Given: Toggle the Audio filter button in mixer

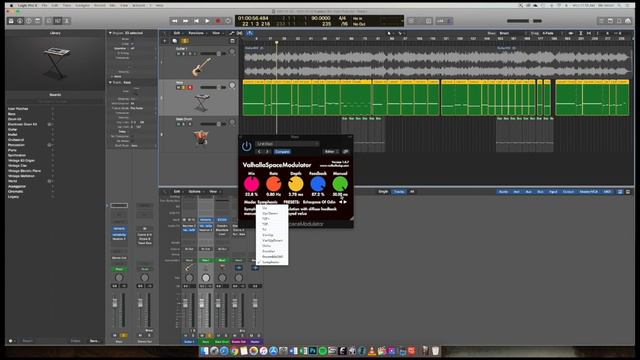Looking at the screenshot, I should click(x=504, y=191).
